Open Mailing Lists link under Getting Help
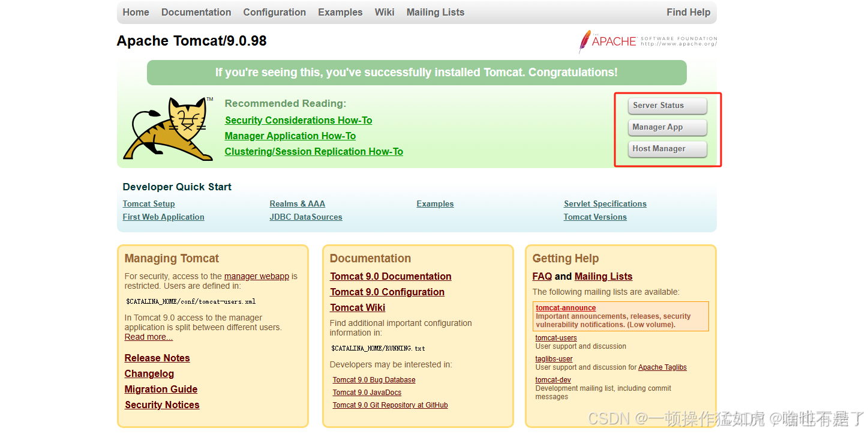Viewport: 868px width, 434px height. pyautogui.click(x=603, y=276)
